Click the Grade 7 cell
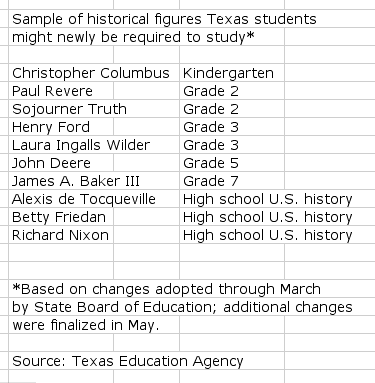375x383 pixels. click(x=232, y=181)
